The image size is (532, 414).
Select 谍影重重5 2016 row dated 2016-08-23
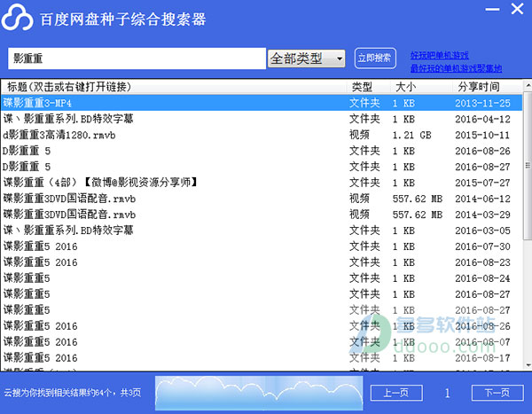tap(262, 262)
